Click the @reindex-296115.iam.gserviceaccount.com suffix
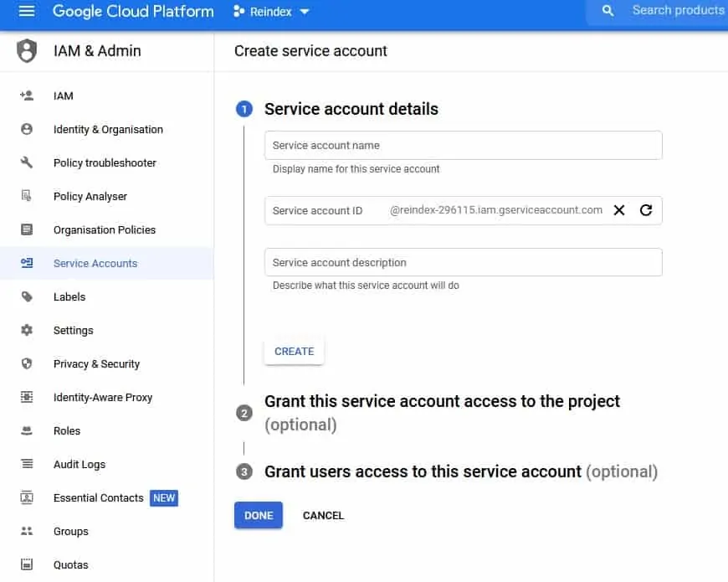Viewport: 728px width, 582px height. click(x=496, y=210)
